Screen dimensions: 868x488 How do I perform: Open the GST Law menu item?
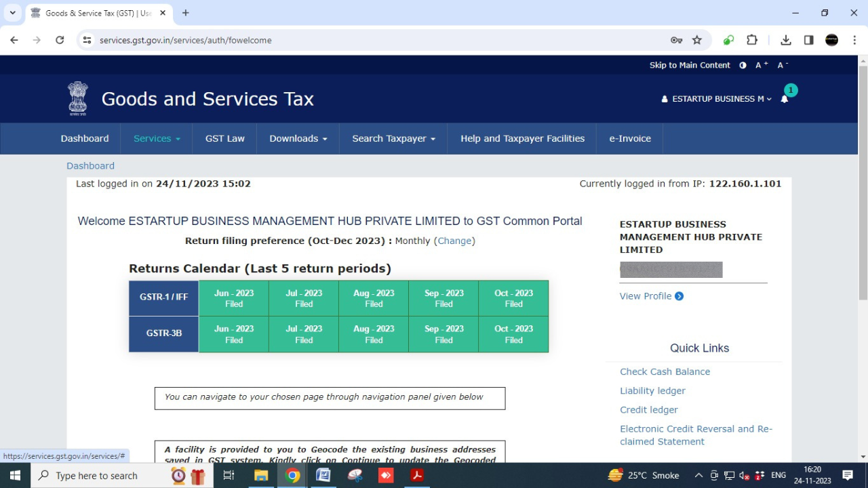click(225, 138)
